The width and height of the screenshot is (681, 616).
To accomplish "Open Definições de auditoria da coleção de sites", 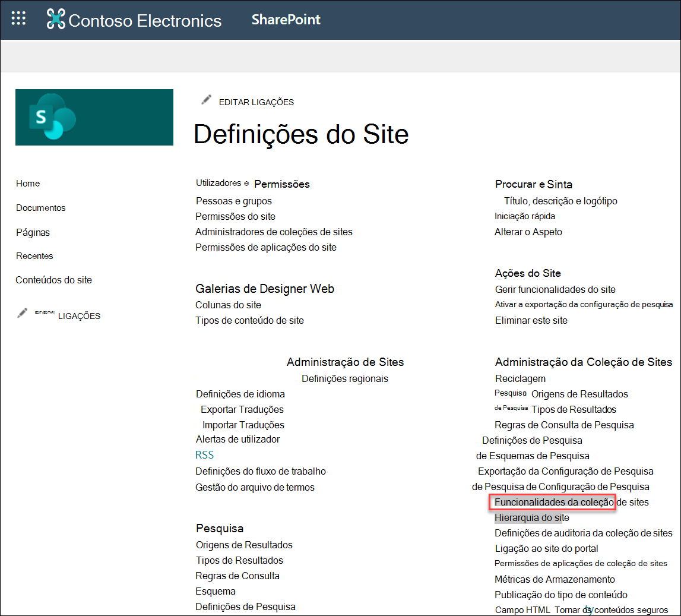I will point(583,533).
